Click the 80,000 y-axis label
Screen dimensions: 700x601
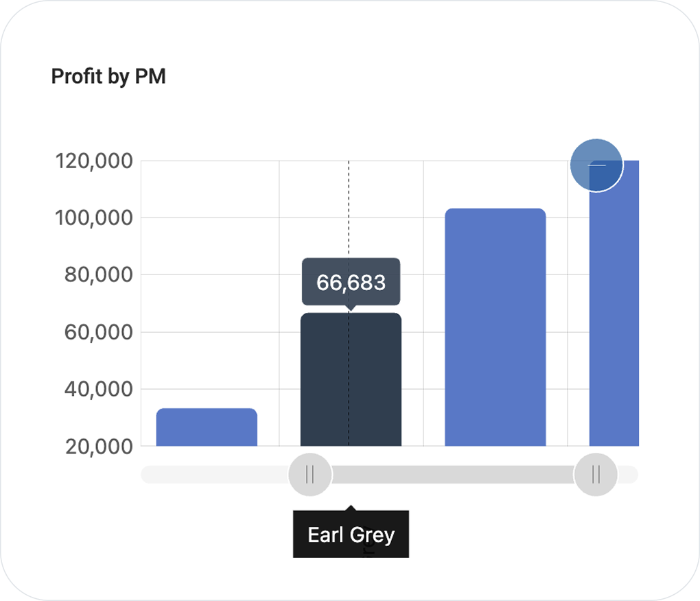(98, 275)
